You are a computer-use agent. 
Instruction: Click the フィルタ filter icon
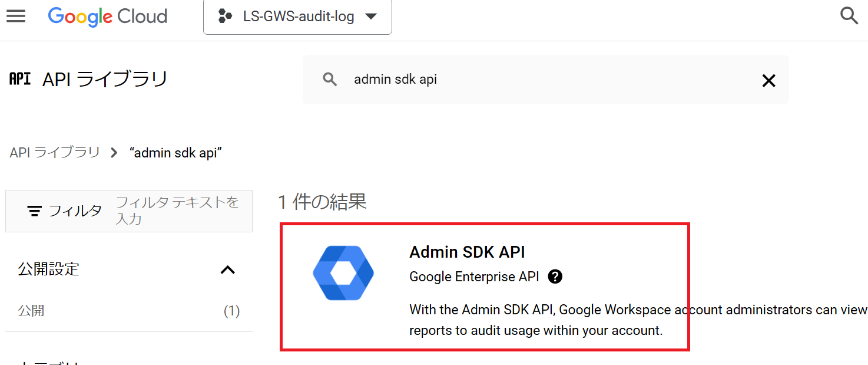35,211
